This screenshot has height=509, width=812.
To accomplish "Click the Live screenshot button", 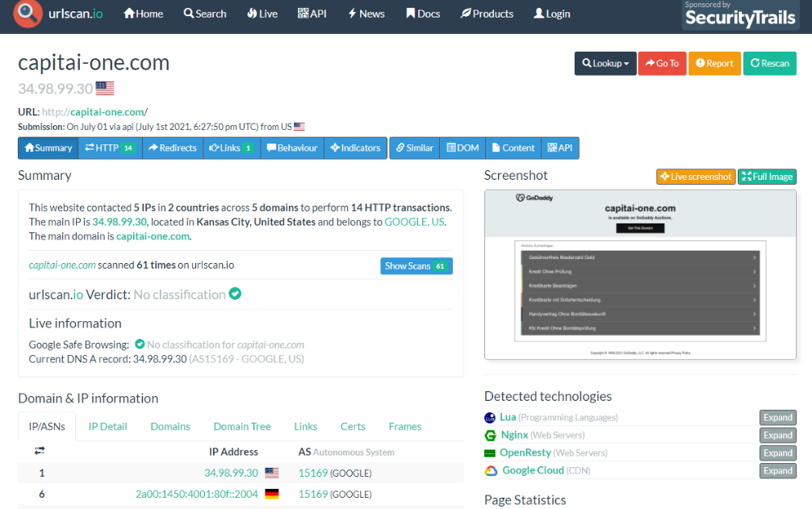I will coord(696,177).
